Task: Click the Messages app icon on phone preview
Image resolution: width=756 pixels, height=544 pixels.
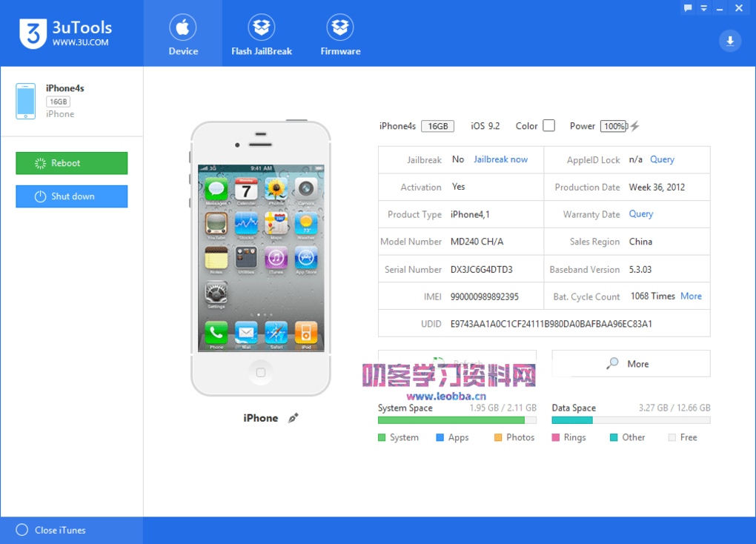Action: pos(216,189)
